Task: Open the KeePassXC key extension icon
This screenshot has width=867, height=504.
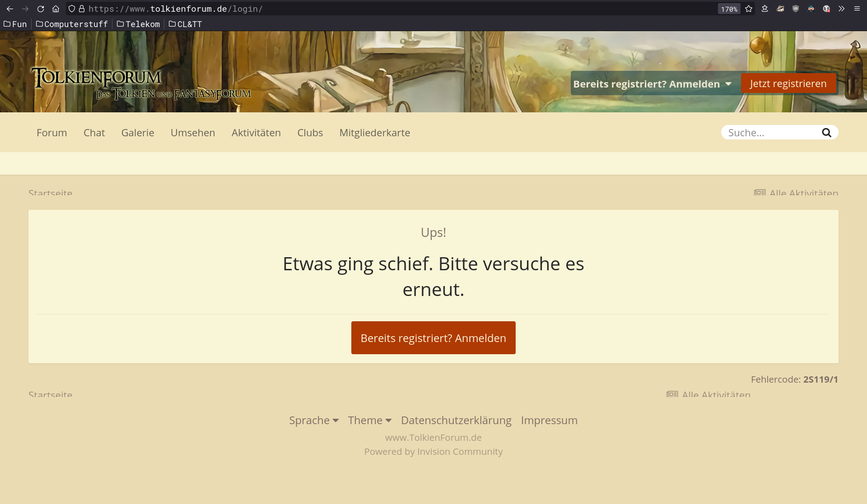Action: [826, 9]
